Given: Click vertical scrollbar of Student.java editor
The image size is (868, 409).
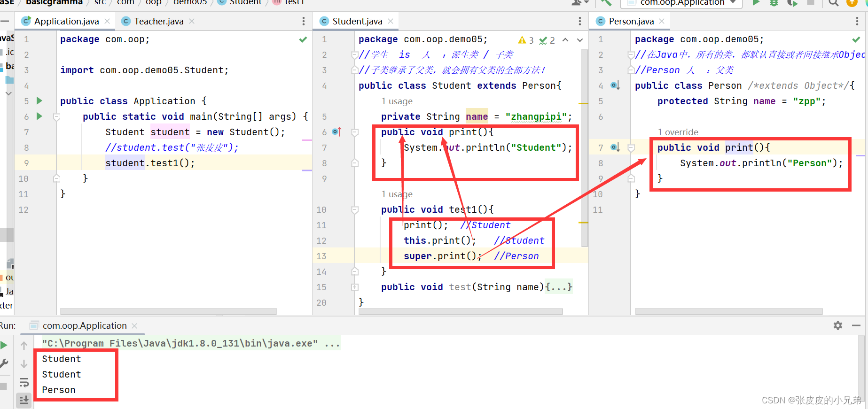Looking at the screenshot, I should point(585,147).
